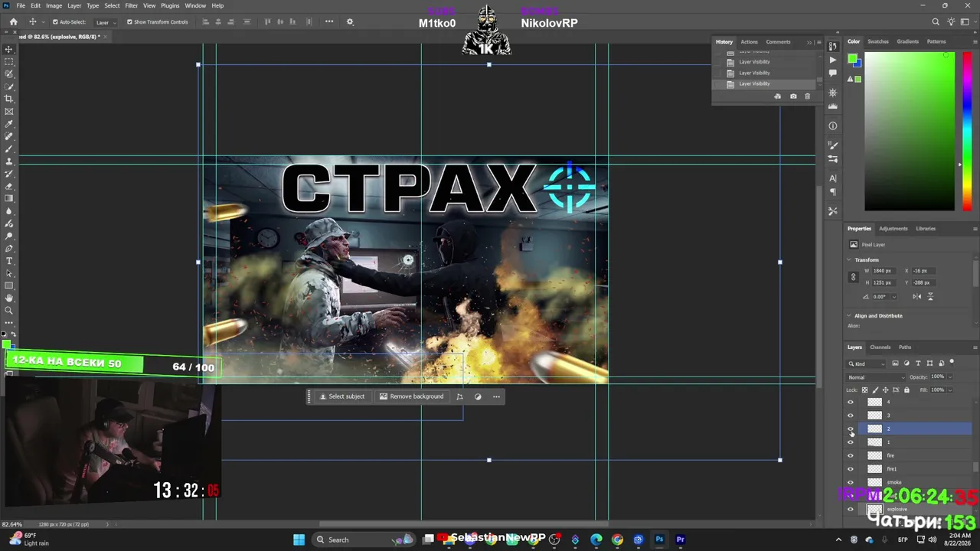Open the Photoshop search icon
Viewport: 980px width, 551px height.
[936, 22]
